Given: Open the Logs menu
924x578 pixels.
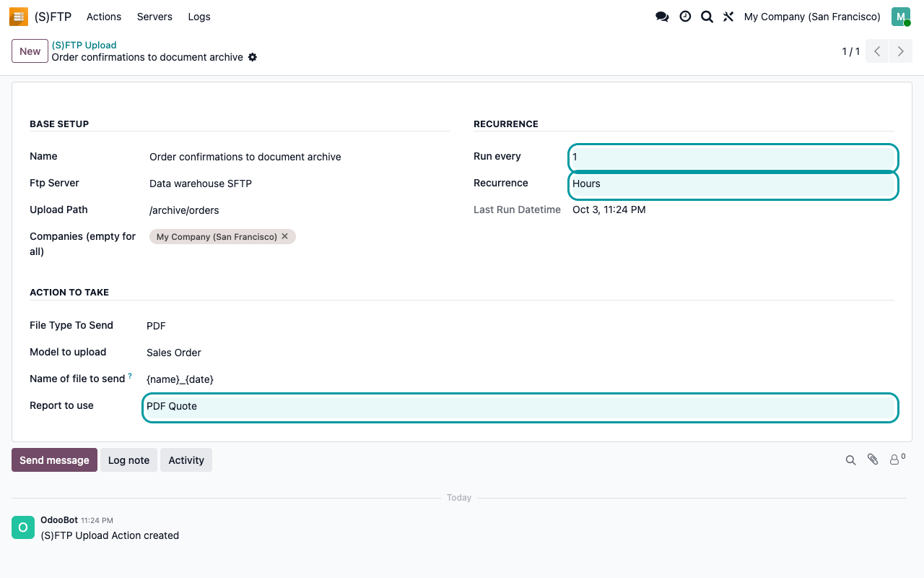Looking at the screenshot, I should 199,17.
